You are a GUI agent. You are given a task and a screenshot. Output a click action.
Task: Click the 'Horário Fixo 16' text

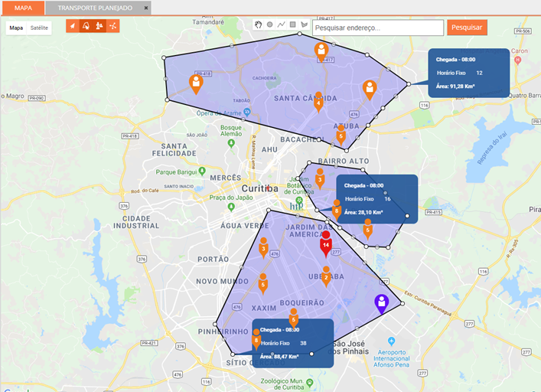point(368,199)
